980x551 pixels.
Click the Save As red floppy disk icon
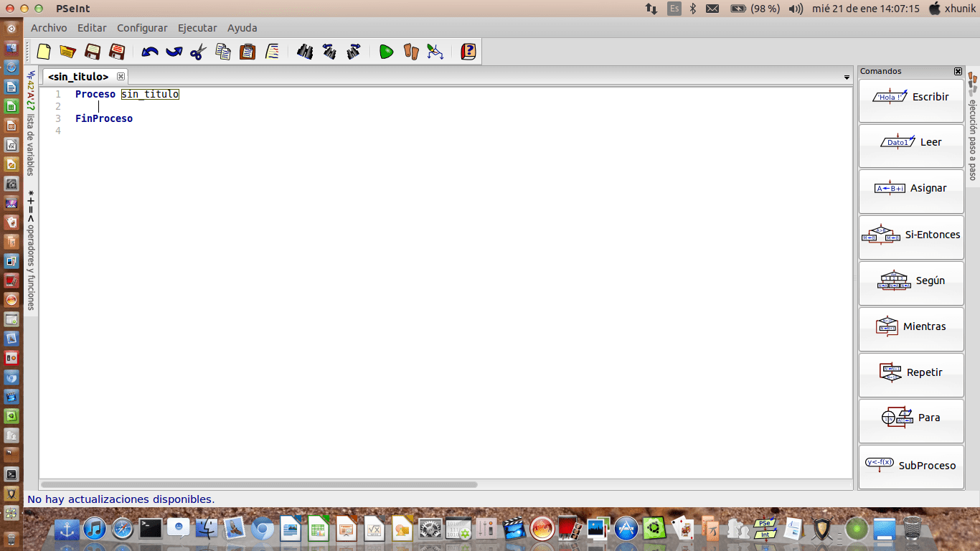tap(116, 52)
